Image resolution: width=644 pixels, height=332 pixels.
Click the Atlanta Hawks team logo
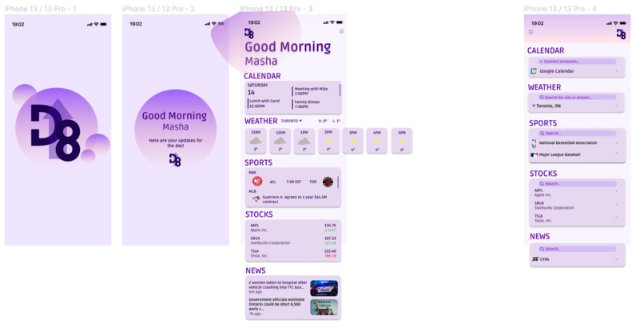(x=257, y=182)
